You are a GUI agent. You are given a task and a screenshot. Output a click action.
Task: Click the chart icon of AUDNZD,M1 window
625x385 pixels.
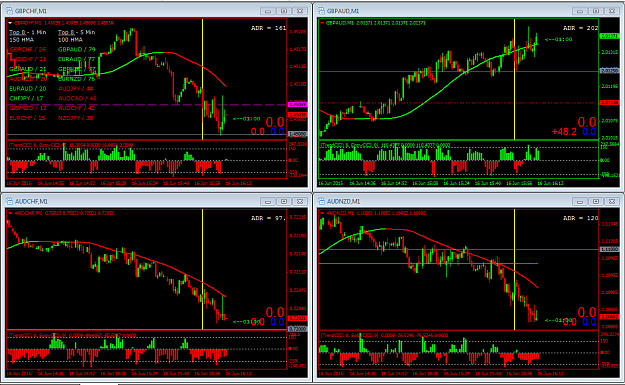(322, 201)
